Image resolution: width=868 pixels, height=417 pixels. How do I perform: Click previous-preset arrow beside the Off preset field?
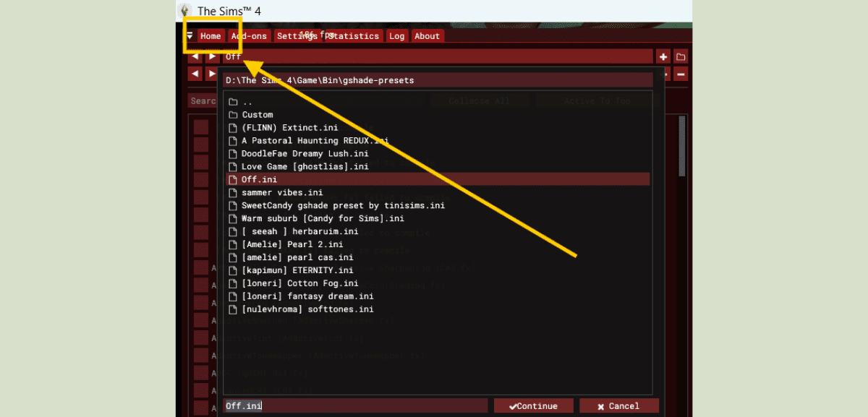(195, 56)
